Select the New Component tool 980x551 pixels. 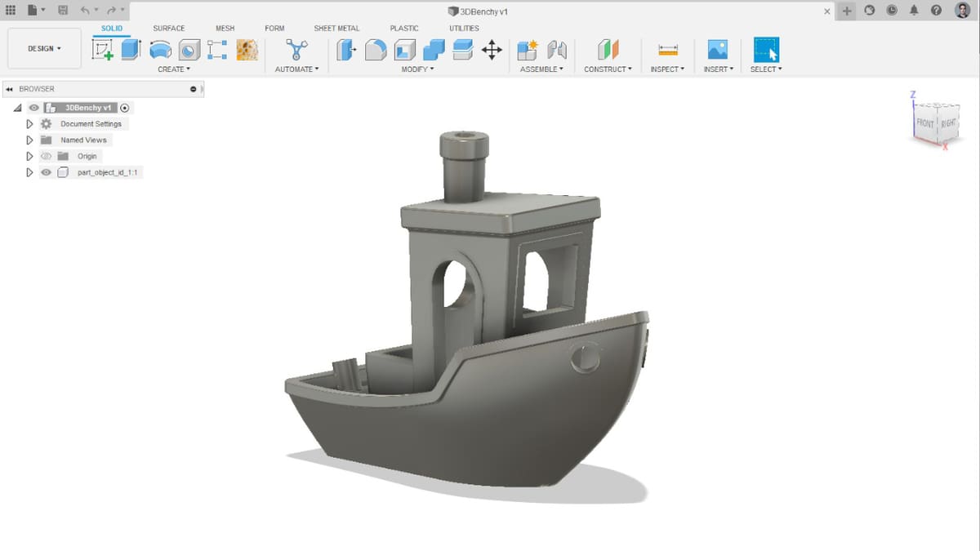tap(528, 50)
